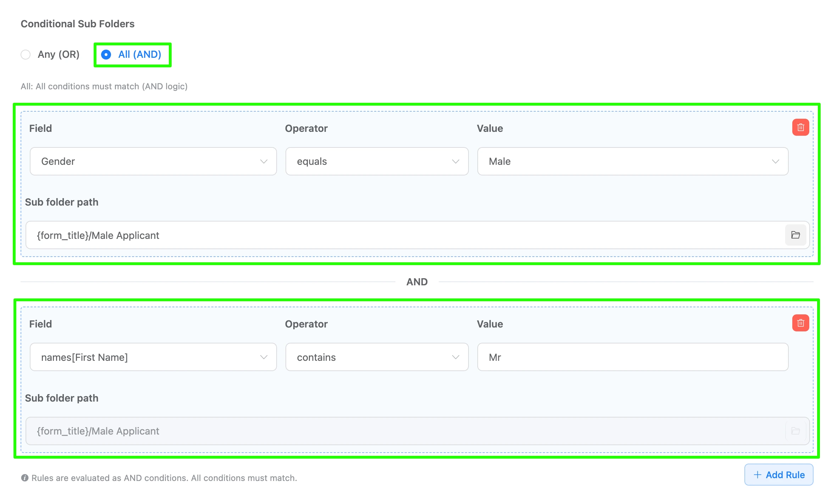Focus first rule sub folder path input
This screenshot has width=832, height=504.
(404, 235)
